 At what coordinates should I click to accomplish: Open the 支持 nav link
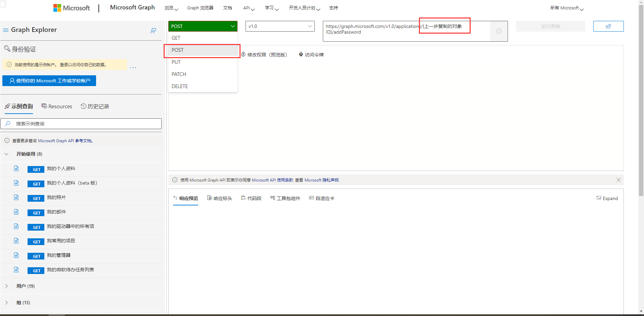coord(333,8)
